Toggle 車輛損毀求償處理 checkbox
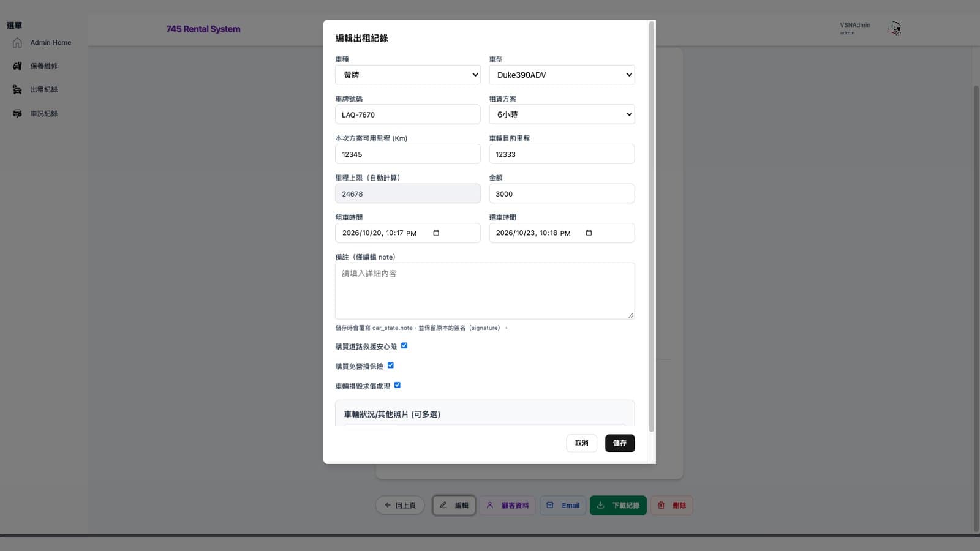 (x=398, y=385)
